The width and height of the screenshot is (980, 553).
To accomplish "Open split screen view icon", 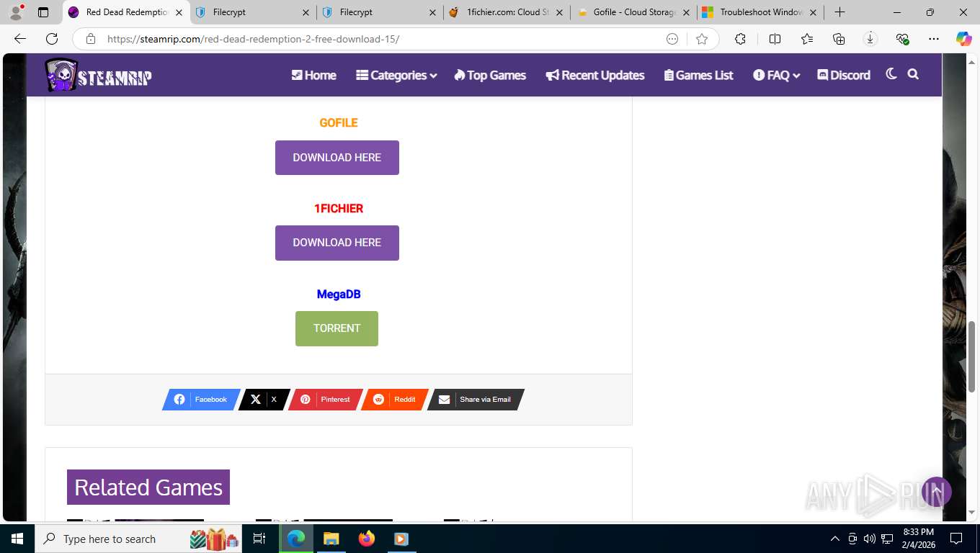I will click(x=775, y=39).
